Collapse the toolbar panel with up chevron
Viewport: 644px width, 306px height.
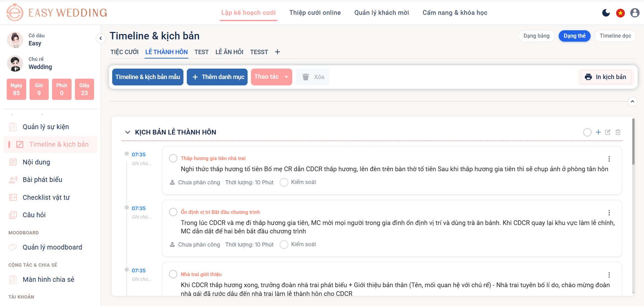coord(632,101)
